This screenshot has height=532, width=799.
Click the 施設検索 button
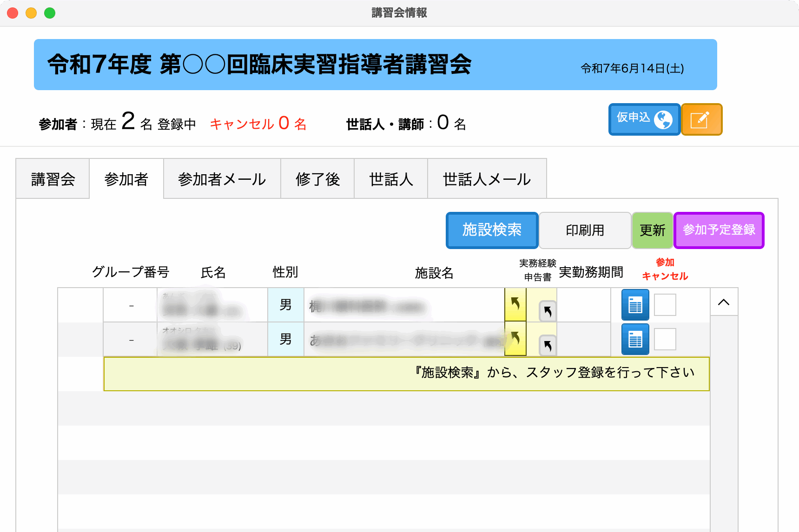pos(492,230)
